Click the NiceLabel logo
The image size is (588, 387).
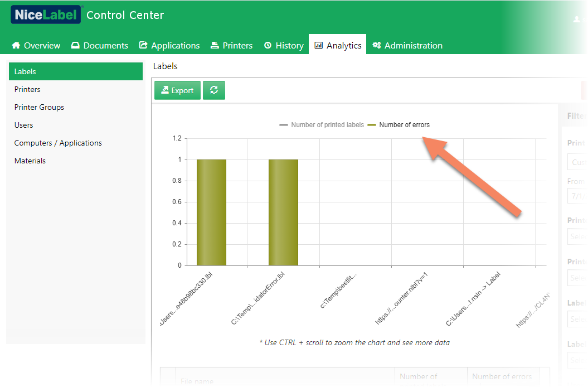pos(46,15)
